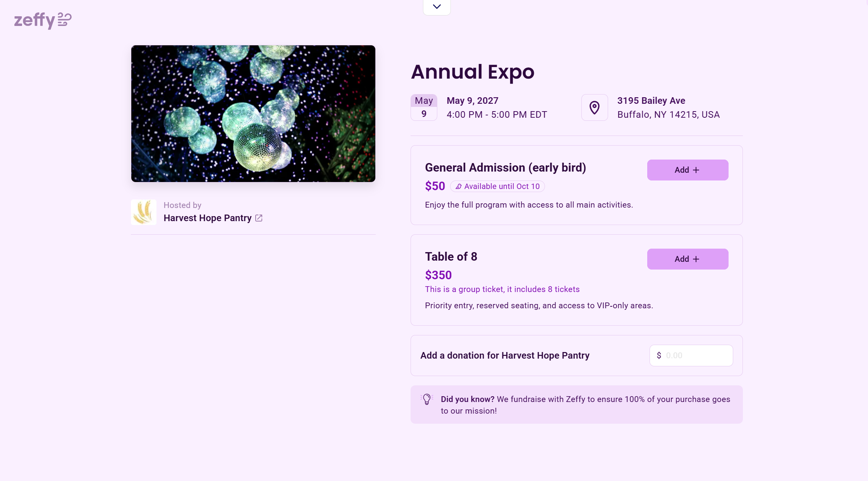Click the early bird tag icon
The height and width of the screenshot is (481, 868).
[x=458, y=187]
